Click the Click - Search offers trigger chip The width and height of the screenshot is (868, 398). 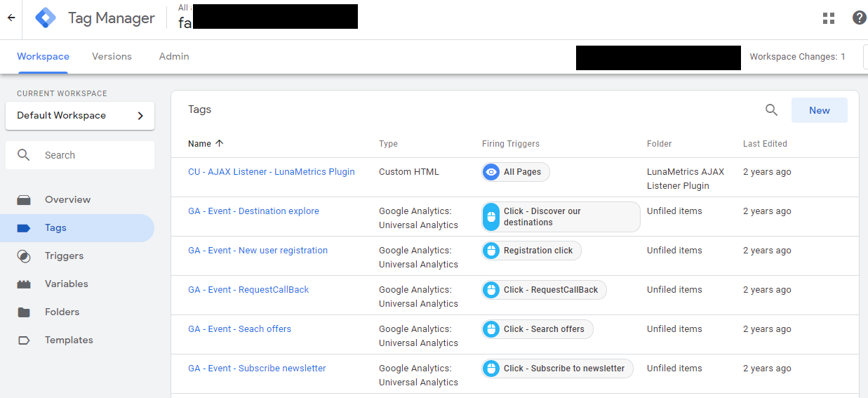point(538,329)
